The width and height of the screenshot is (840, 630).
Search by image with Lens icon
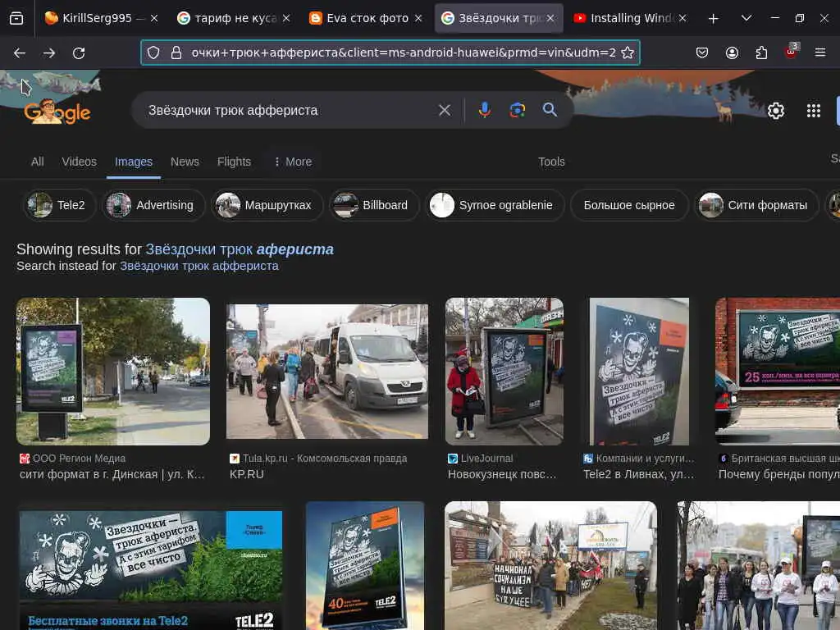click(x=517, y=110)
